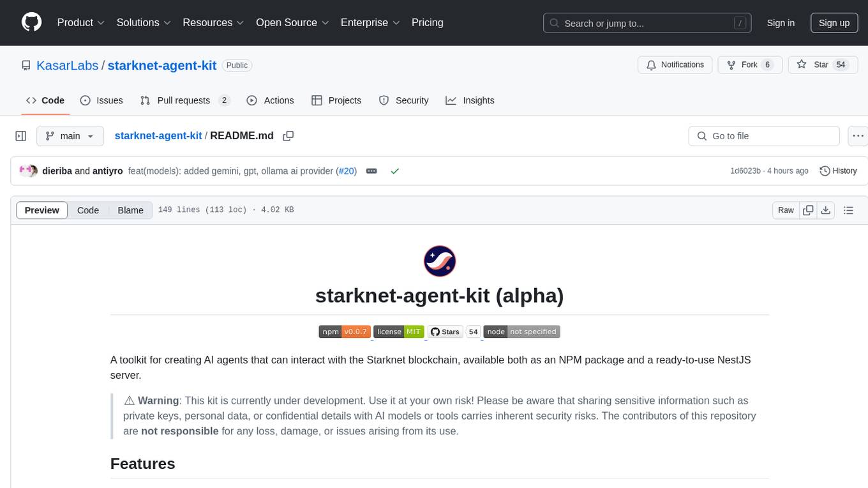Click the Notifications bell button

[x=675, y=65]
